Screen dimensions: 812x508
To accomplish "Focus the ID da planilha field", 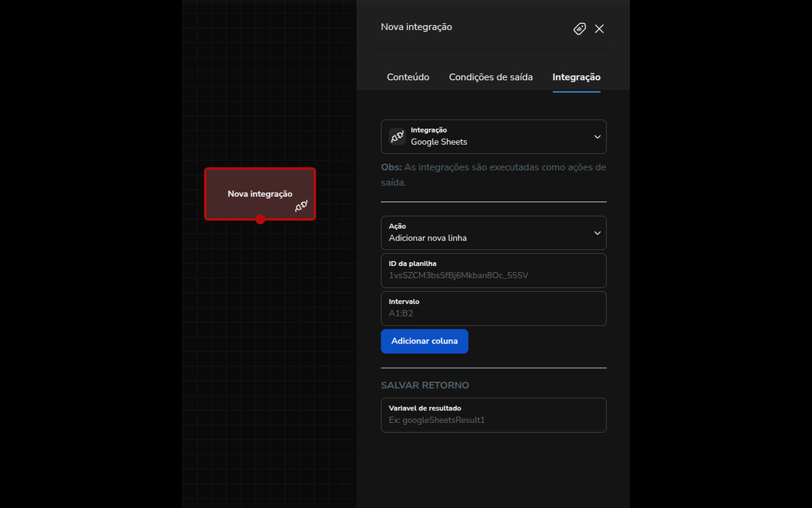I will coord(494,275).
